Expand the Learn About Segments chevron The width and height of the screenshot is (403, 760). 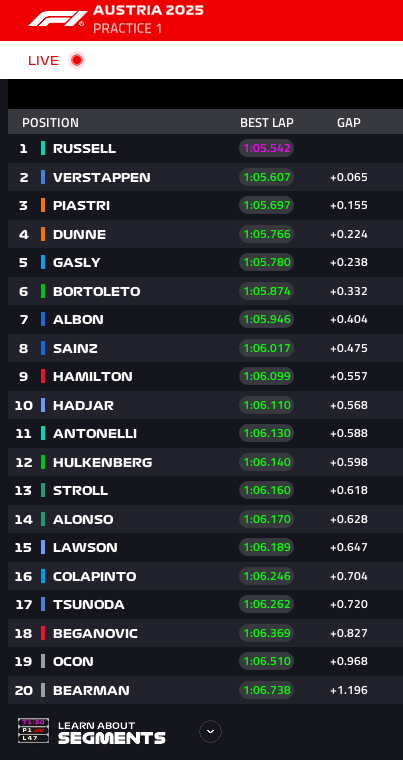210,731
